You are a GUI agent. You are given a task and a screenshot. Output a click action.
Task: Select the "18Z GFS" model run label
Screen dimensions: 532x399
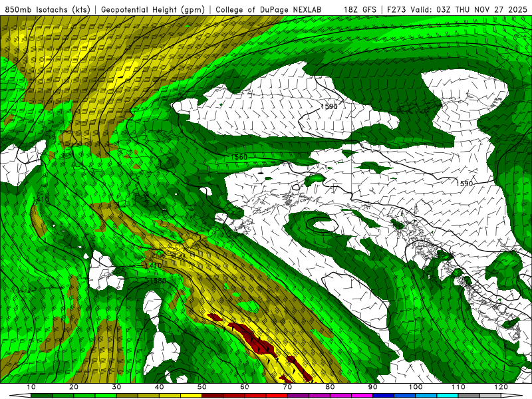point(360,9)
